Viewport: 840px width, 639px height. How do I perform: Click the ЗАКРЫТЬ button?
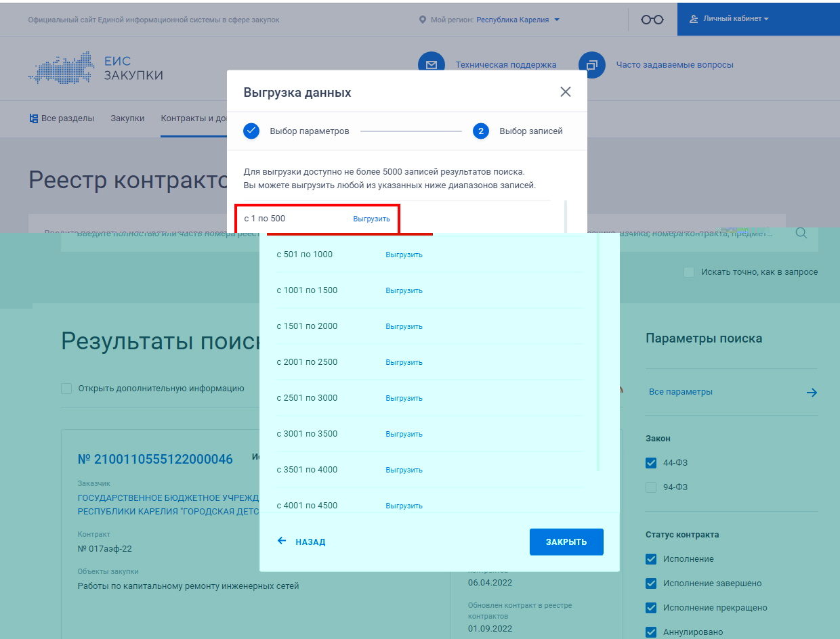click(566, 542)
